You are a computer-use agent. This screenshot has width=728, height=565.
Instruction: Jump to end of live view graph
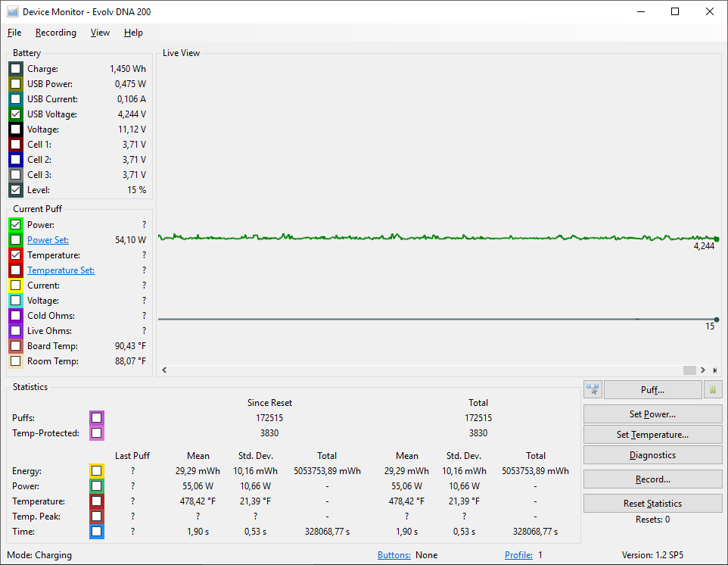click(714, 370)
